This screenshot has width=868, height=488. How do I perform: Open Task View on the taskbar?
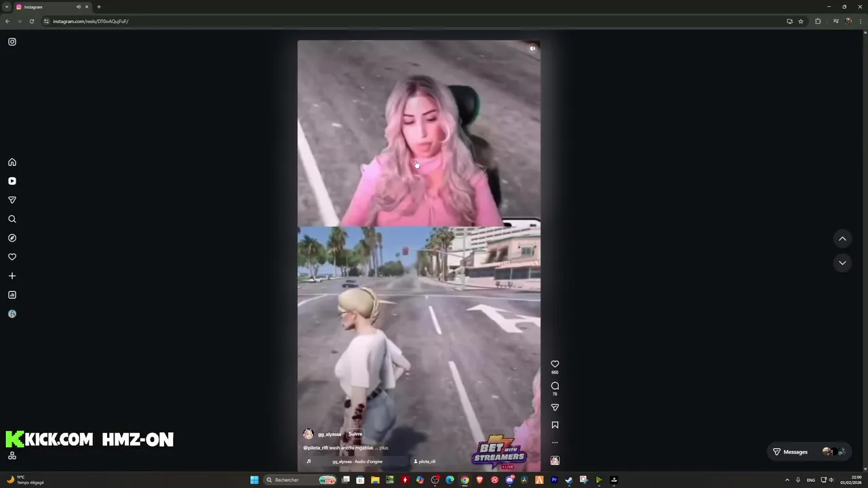346,480
